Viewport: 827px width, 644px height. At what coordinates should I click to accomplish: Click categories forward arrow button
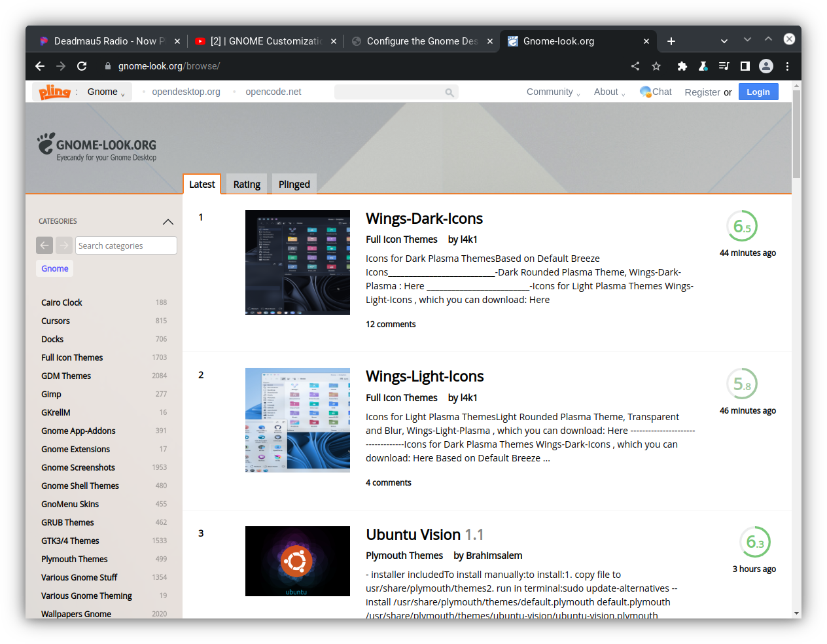[64, 245]
